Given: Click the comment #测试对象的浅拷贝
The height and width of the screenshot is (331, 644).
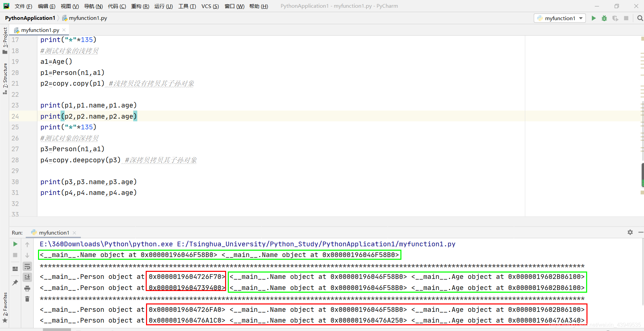Looking at the screenshot, I should (69, 51).
